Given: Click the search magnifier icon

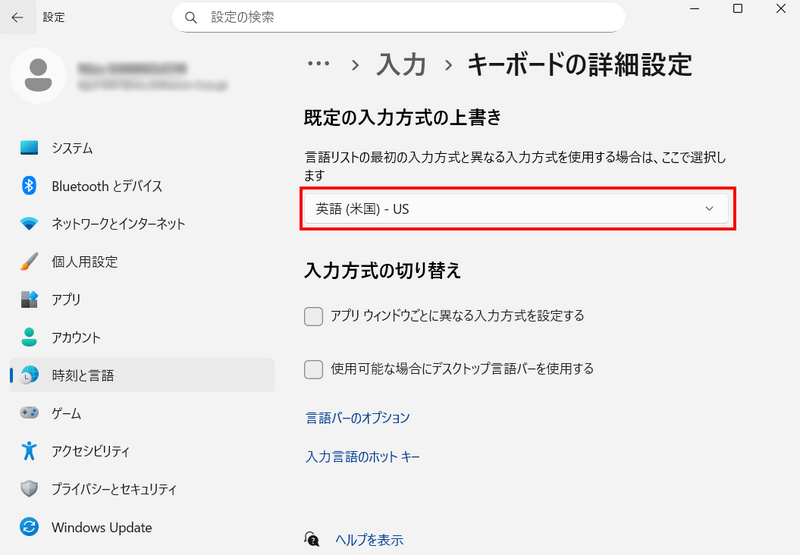Looking at the screenshot, I should click(191, 17).
